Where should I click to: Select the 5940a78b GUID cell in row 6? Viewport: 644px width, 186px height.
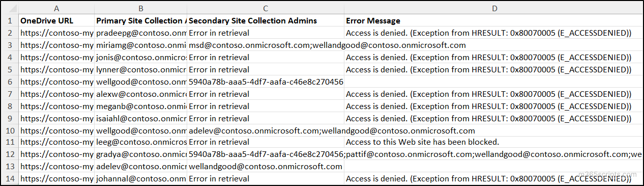click(265, 82)
